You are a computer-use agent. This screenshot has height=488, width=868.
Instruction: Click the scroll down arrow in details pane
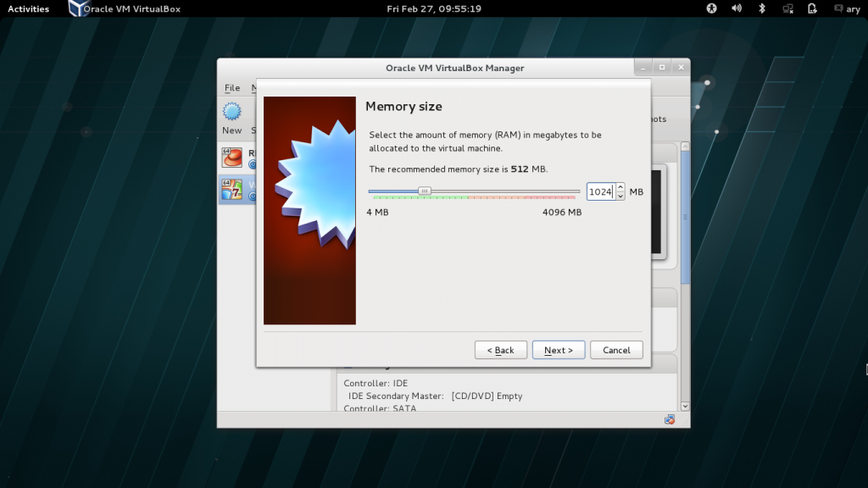pyautogui.click(x=685, y=406)
